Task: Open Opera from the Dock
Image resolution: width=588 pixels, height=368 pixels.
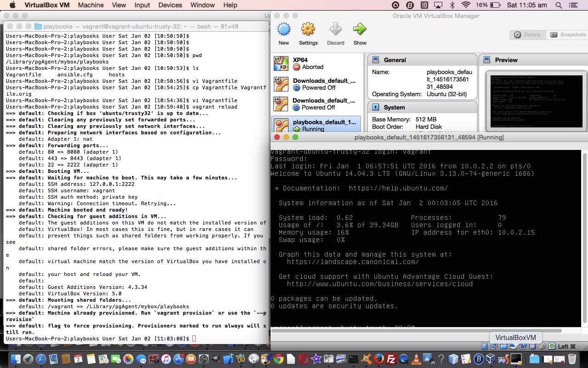Action: [x=303, y=359]
